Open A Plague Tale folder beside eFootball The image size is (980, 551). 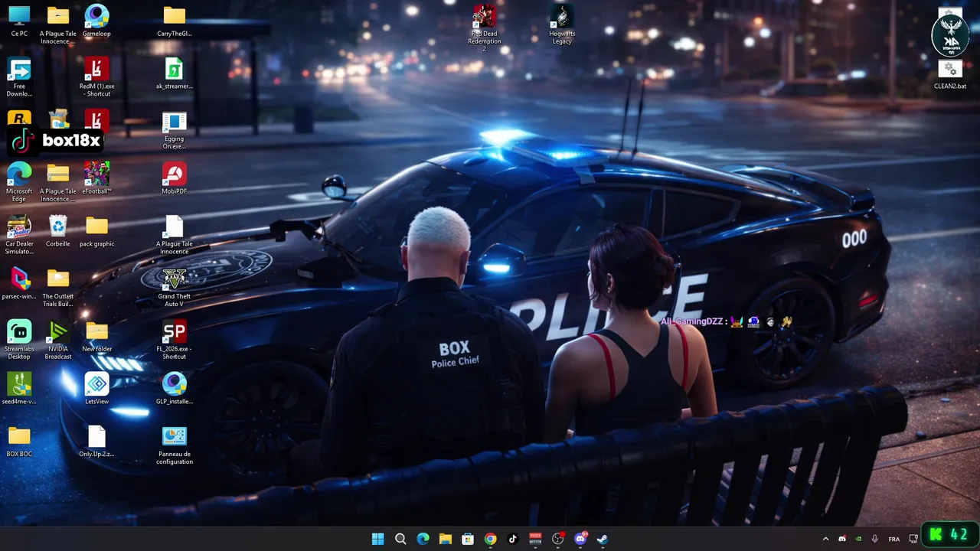(x=57, y=182)
